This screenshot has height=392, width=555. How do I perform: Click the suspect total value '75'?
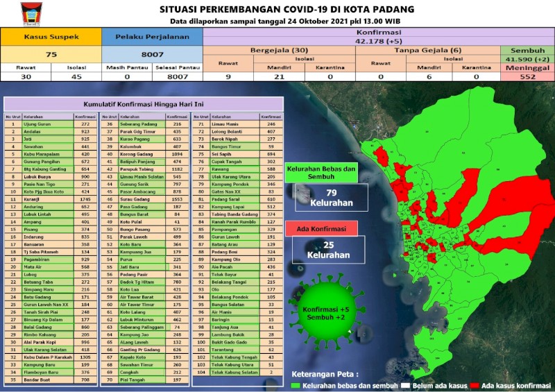click(x=51, y=54)
